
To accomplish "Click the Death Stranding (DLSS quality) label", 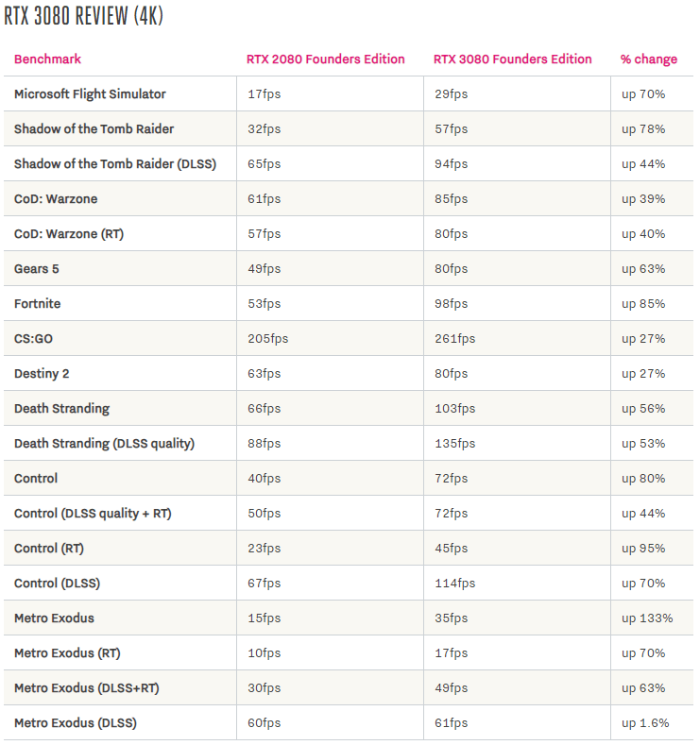I will pos(105,444).
